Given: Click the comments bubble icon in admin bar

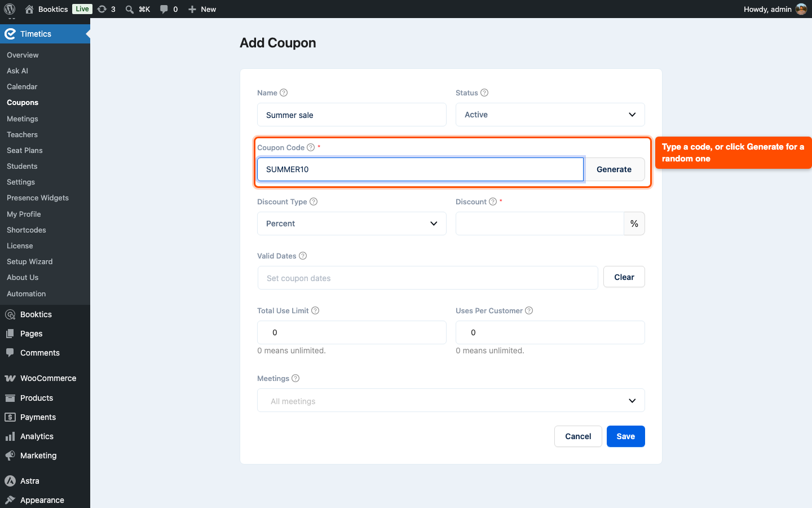Looking at the screenshot, I should click(164, 9).
